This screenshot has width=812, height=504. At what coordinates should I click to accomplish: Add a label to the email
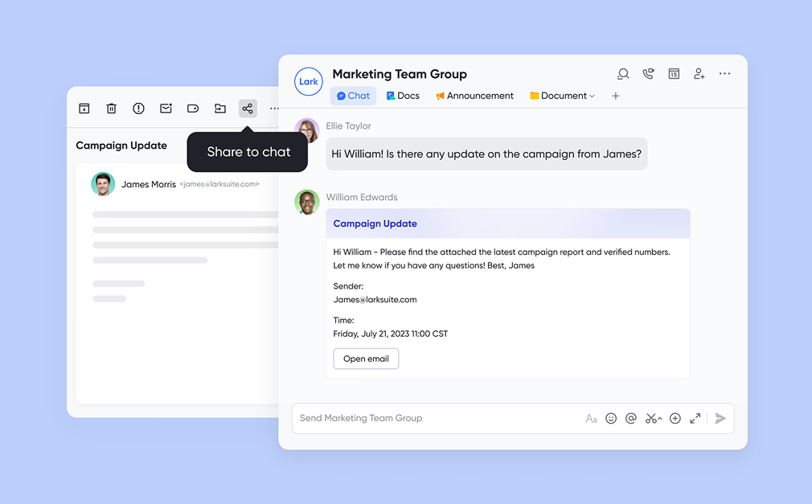pos(193,109)
